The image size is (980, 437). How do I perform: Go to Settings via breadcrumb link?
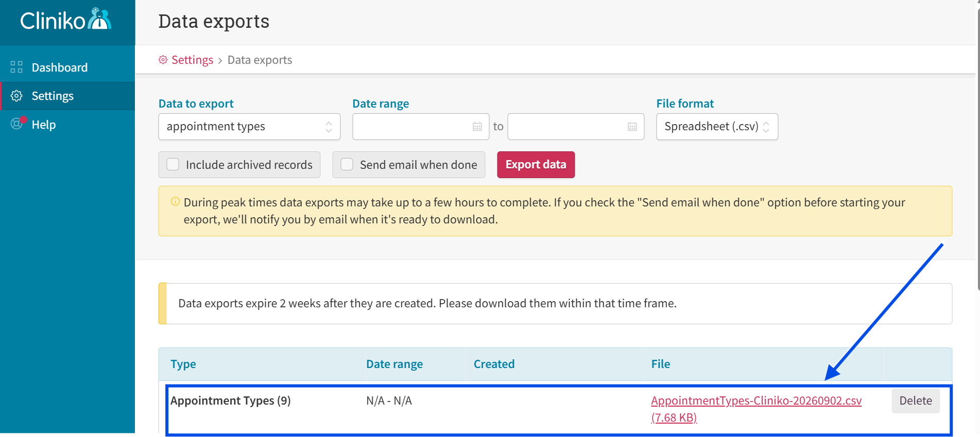coord(192,60)
